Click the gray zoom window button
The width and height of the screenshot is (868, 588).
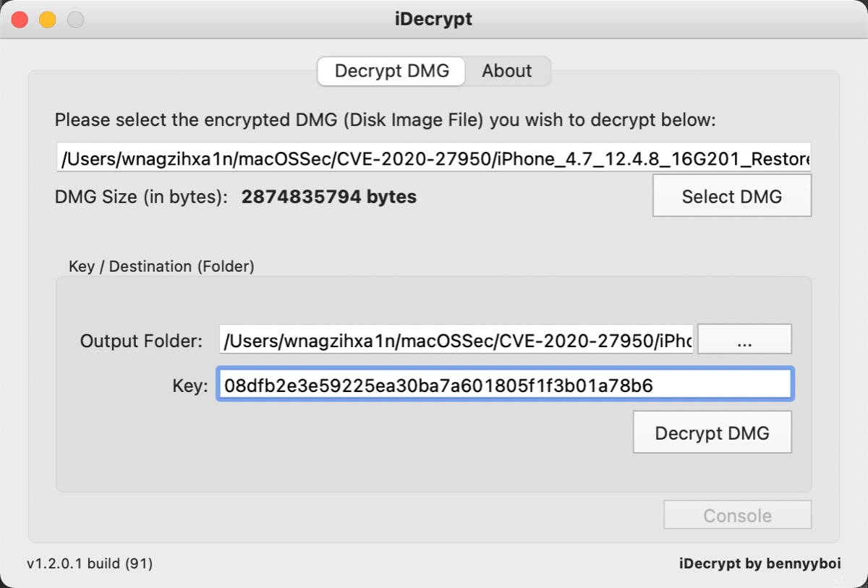click(x=75, y=20)
